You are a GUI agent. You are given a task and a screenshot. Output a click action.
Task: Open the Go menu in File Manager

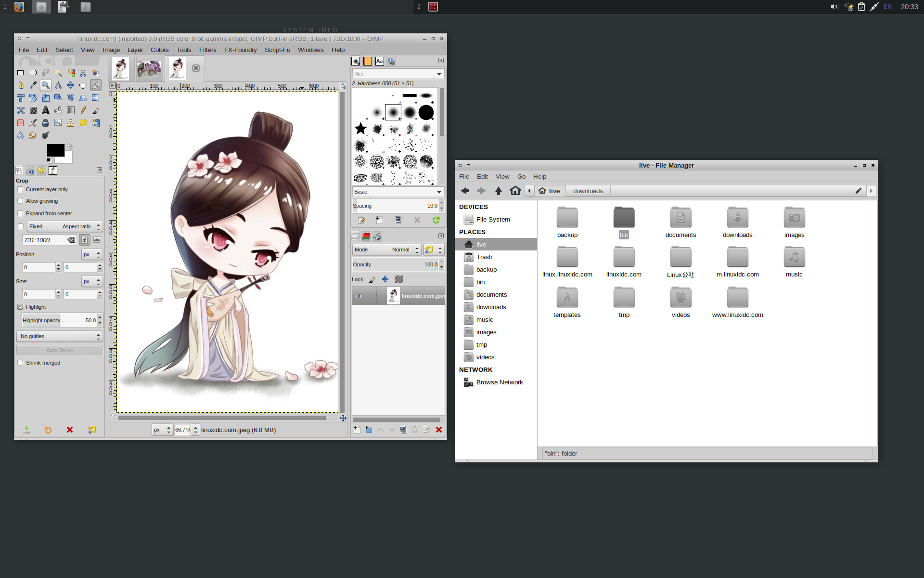pos(521,177)
